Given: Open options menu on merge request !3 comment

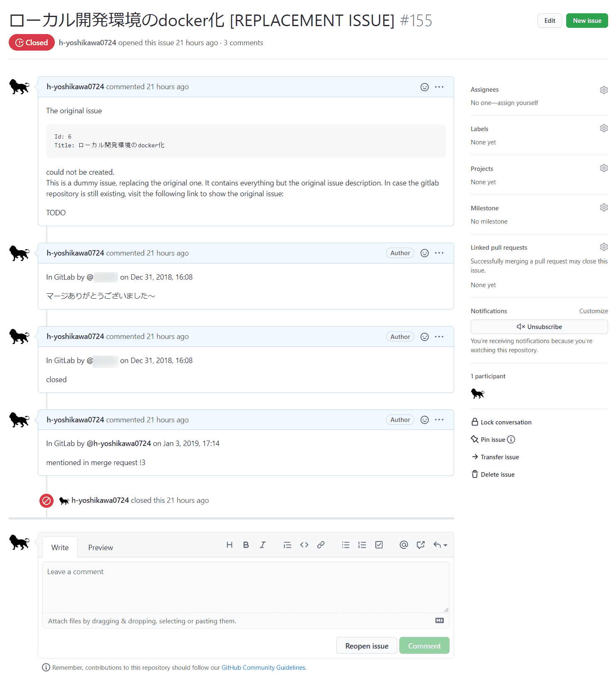Looking at the screenshot, I should tap(439, 420).
